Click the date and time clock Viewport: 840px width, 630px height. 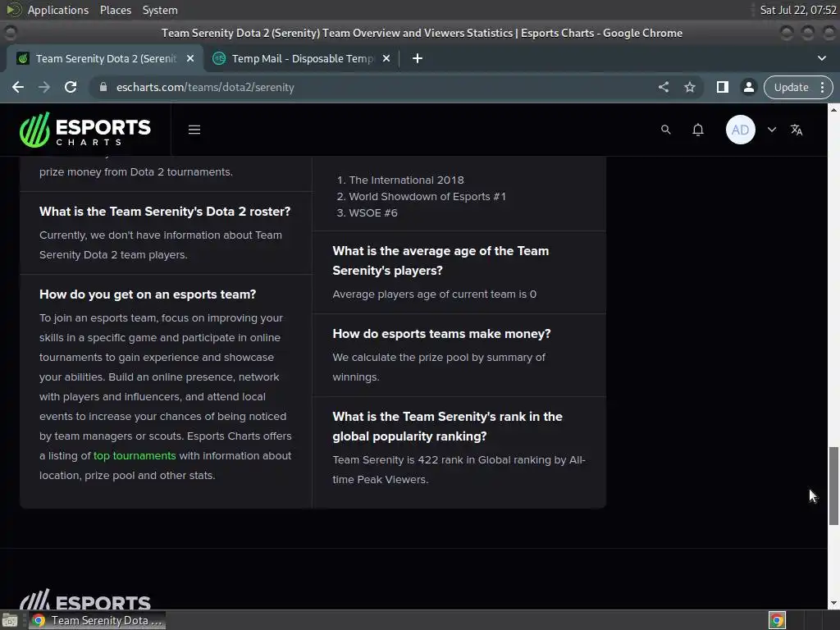click(x=797, y=10)
